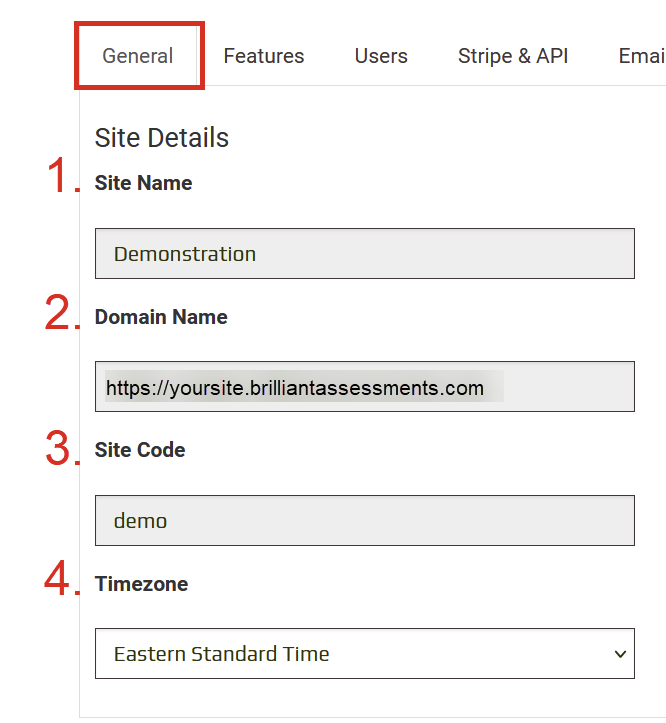Open the Features tab

point(264,56)
